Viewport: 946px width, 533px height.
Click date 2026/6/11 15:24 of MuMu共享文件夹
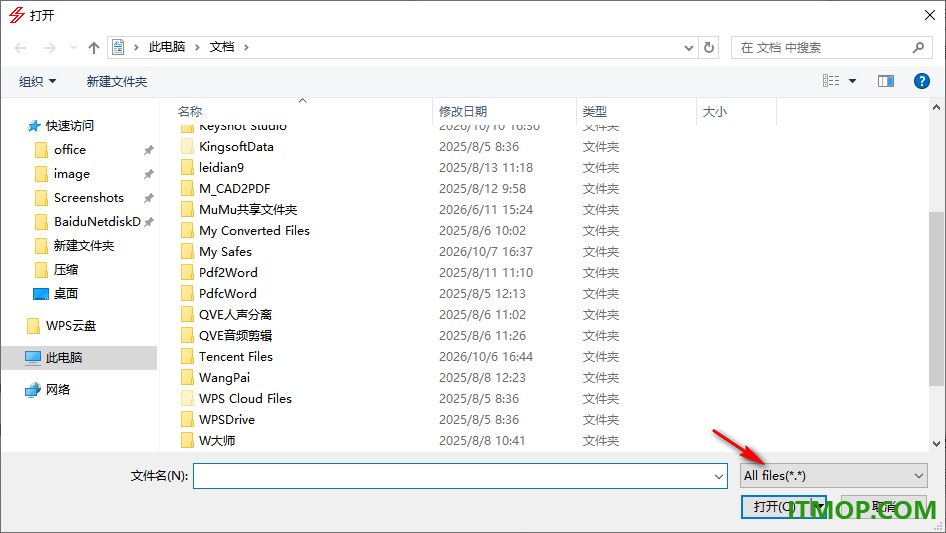(x=486, y=209)
